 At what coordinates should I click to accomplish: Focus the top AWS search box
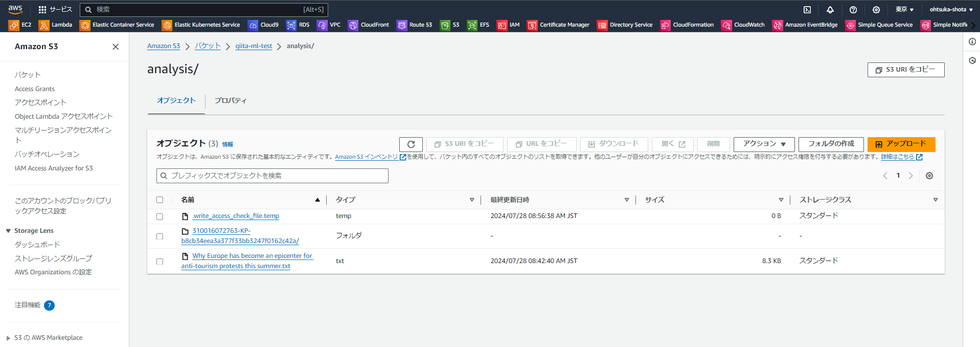click(x=204, y=9)
